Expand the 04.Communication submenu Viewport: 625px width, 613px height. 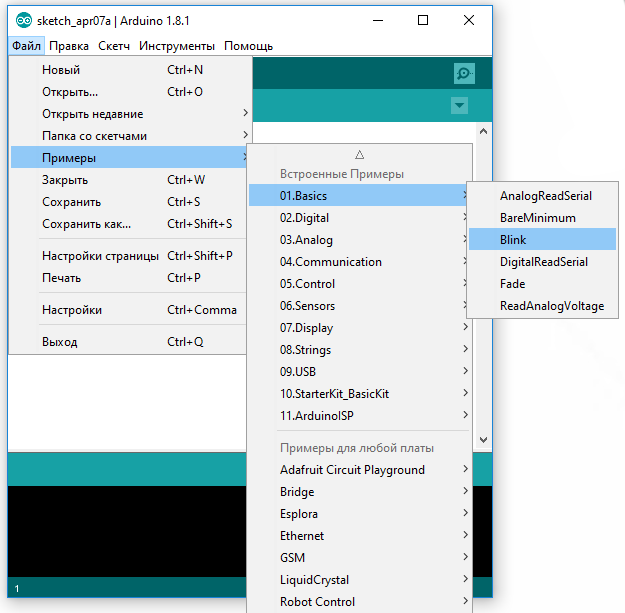tap(359, 261)
